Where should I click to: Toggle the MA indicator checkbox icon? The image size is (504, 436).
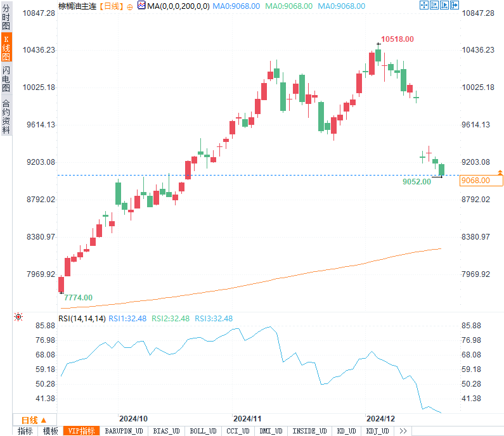(x=141, y=6)
